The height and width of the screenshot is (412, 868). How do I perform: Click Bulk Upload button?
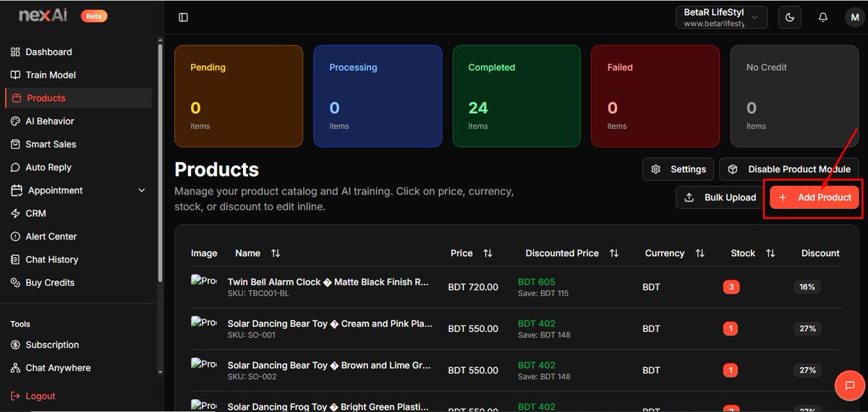pyautogui.click(x=720, y=197)
